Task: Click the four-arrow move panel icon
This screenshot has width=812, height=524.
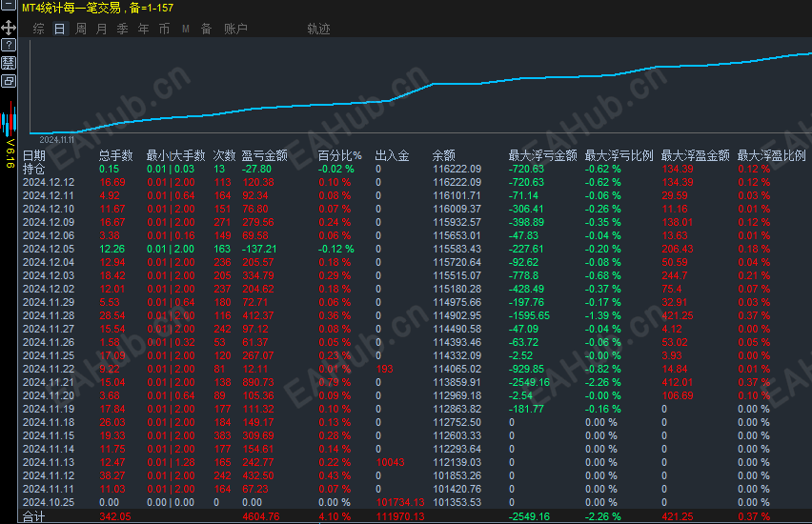Action: 9,28
